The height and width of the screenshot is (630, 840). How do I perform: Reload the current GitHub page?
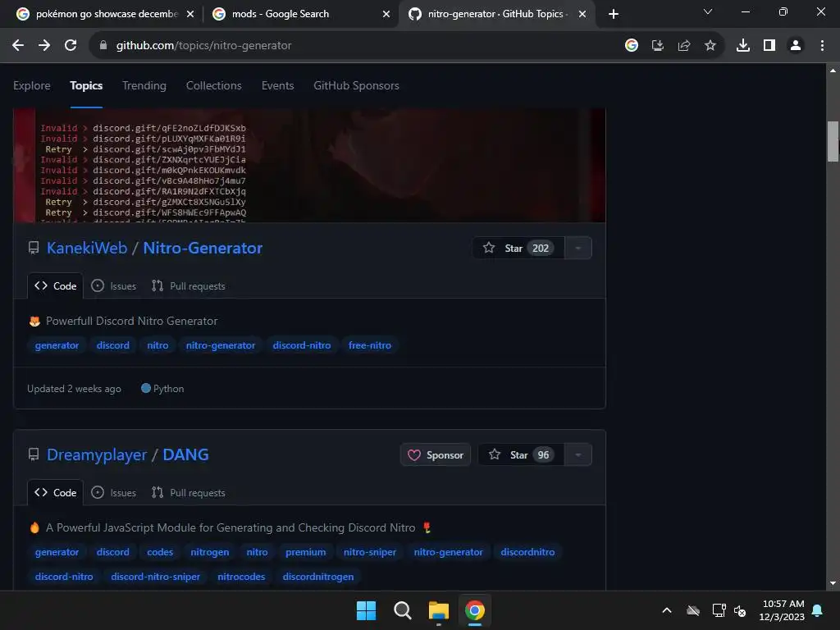[71, 46]
